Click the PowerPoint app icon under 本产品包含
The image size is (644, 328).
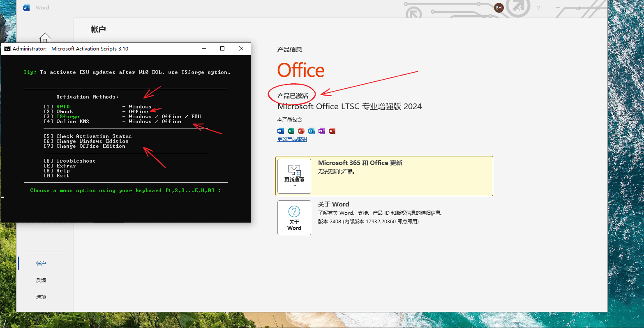301,131
